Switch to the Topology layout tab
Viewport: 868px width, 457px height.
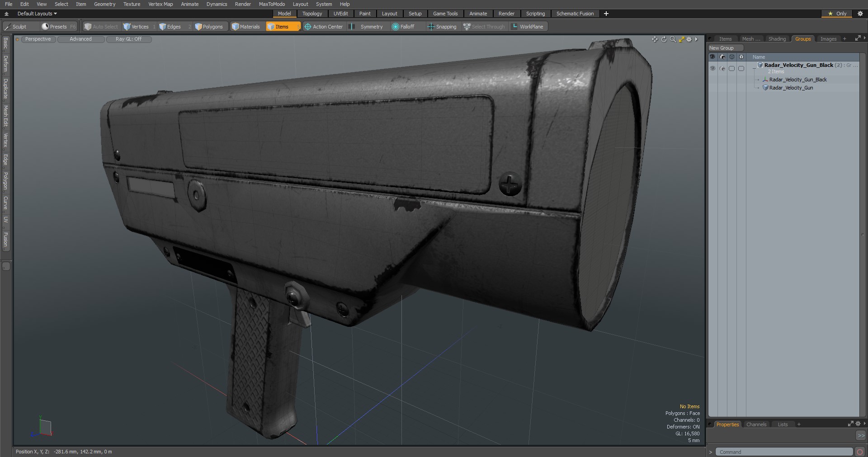312,14
